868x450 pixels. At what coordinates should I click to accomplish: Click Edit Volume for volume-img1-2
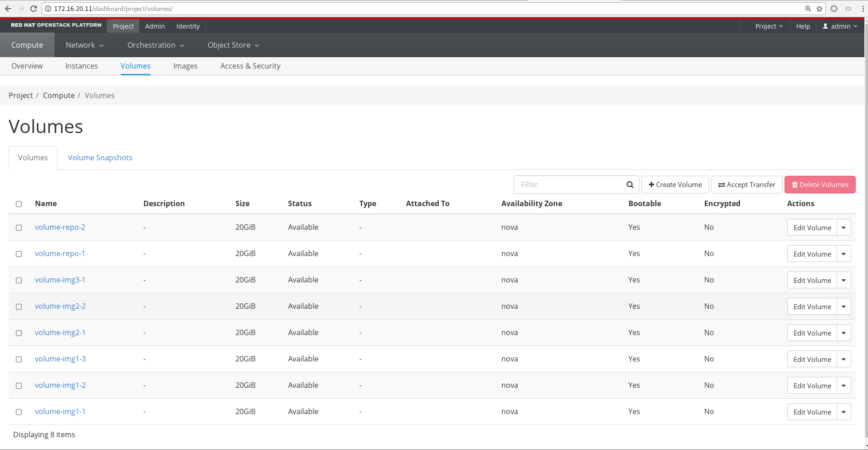(x=812, y=386)
